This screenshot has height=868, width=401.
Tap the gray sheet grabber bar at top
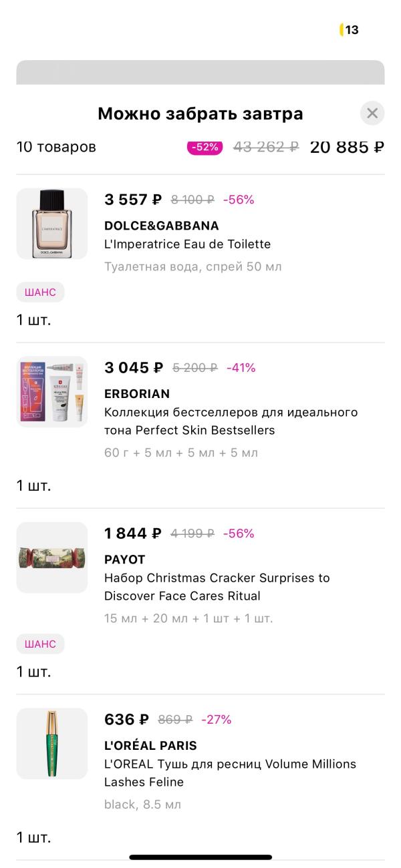(x=200, y=72)
